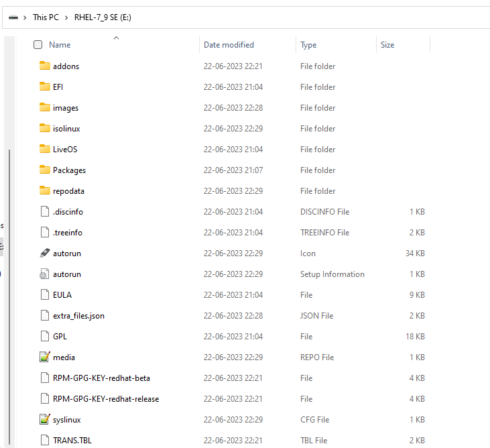The image size is (490, 448).
Task: Click the DISCINFO File type cell
Action: (324, 212)
